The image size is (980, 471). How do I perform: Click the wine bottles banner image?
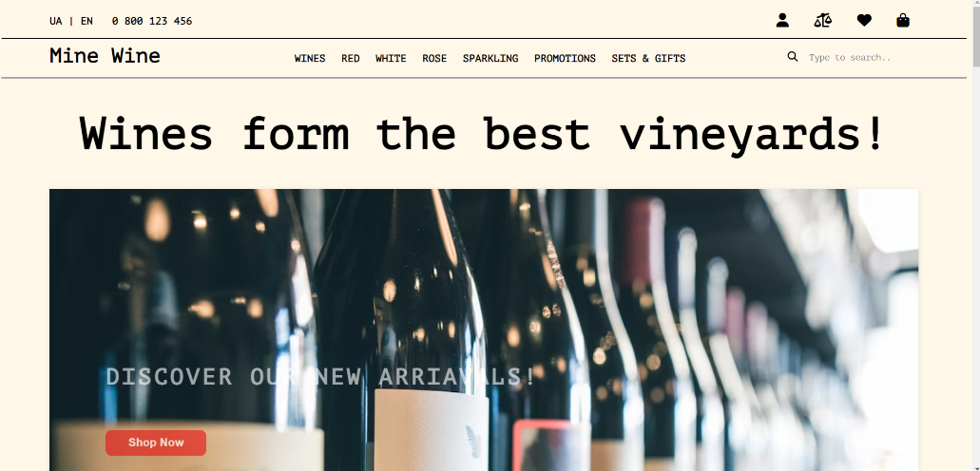pos(484,330)
